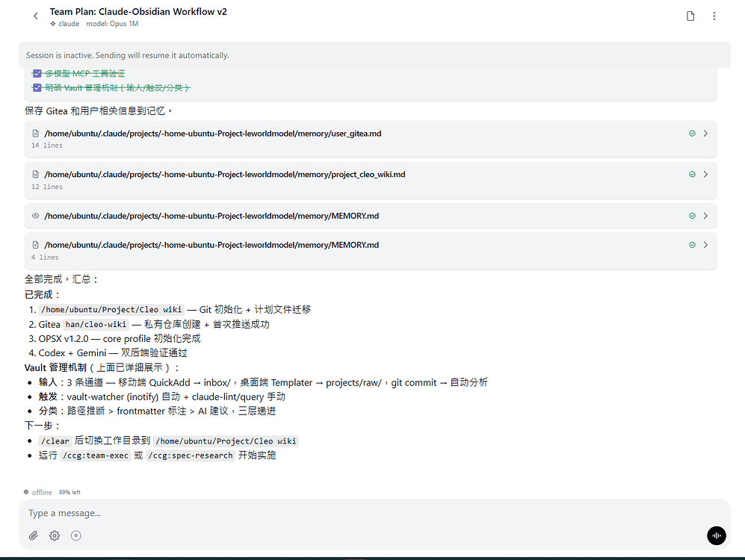Expand the project_cleo_wiki.md entry chevron
This screenshot has height=560, width=745.
(705, 175)
